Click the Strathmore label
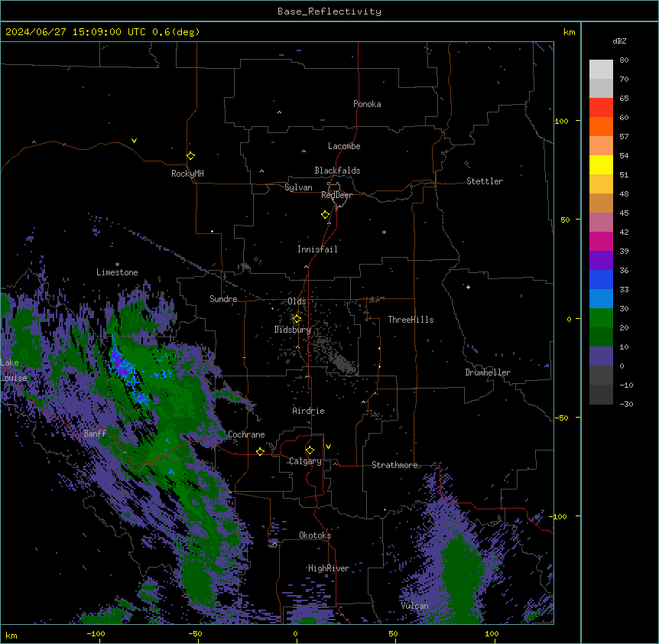This screenshot has height=644, width=659. 394,465
